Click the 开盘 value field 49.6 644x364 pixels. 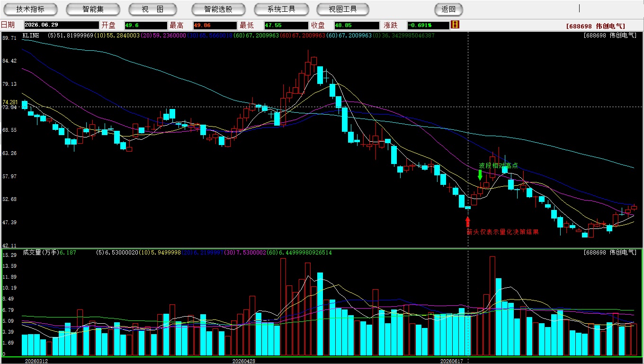tap(146, 25)
